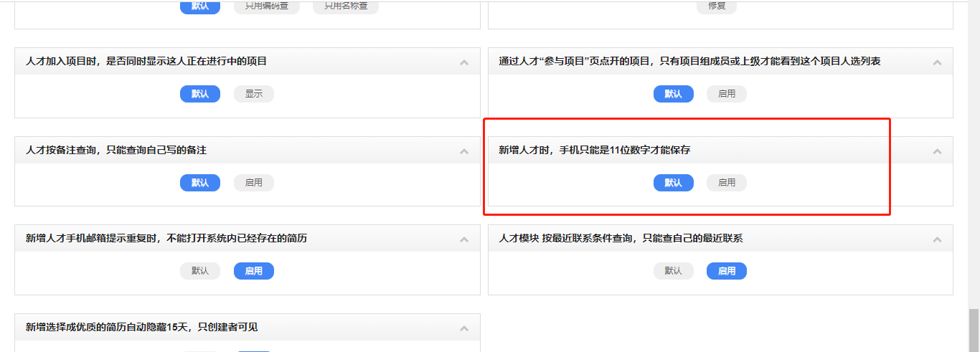Select 启用 for 通过人才"参与项目"页点开的项目 setting
The height and width of the screenshot is (352, 980).
pos(727,94)
